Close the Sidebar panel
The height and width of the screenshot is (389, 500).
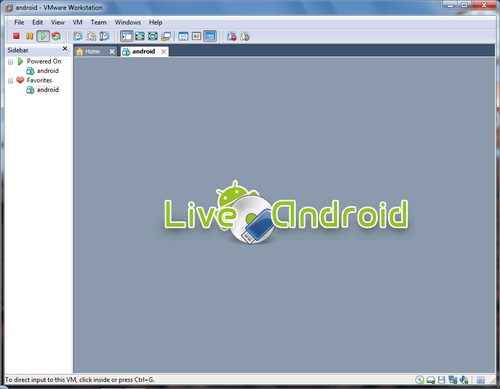coord(65,49)
